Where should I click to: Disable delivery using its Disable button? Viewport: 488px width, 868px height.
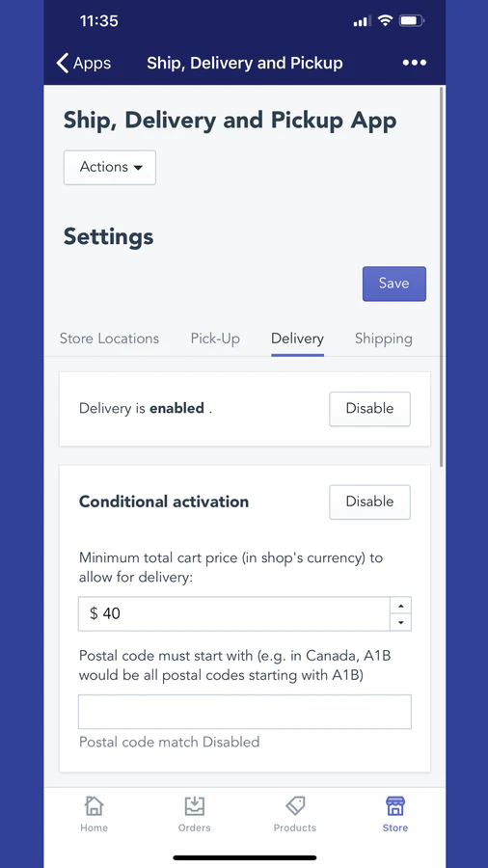coord(369,409)
